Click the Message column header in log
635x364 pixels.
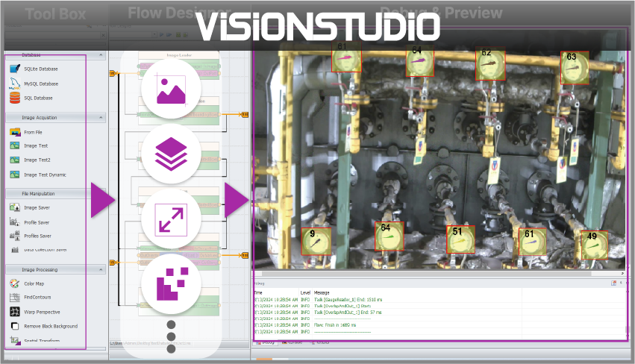322,292
